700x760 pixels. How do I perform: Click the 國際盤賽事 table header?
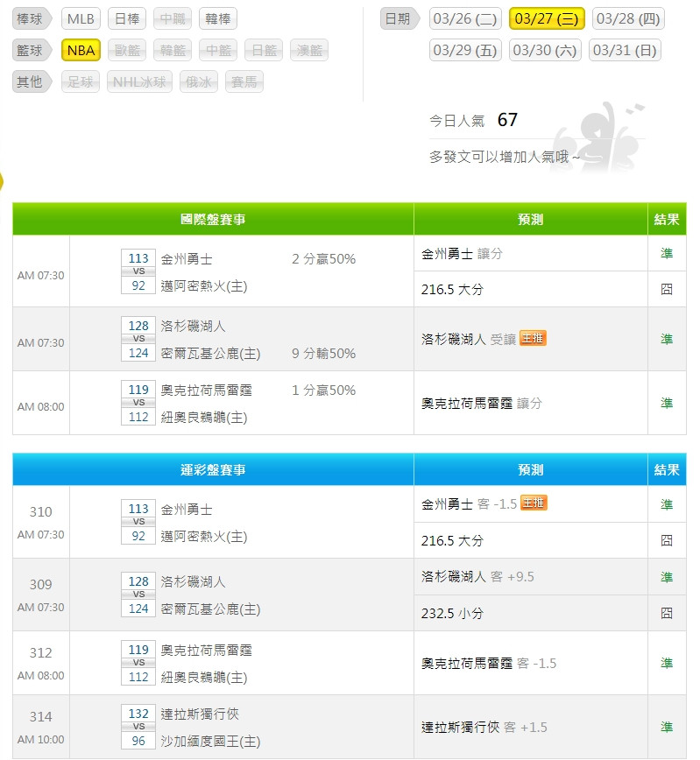(213, 219)
